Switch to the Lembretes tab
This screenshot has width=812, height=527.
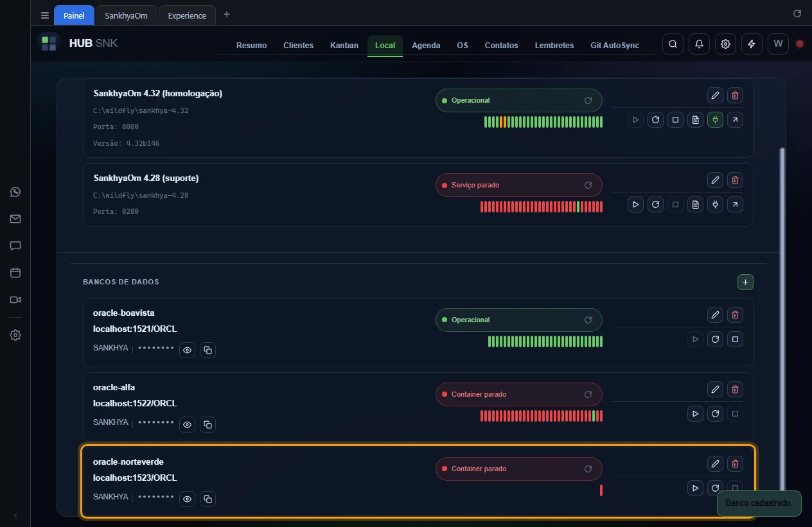[x=554, y=46]
